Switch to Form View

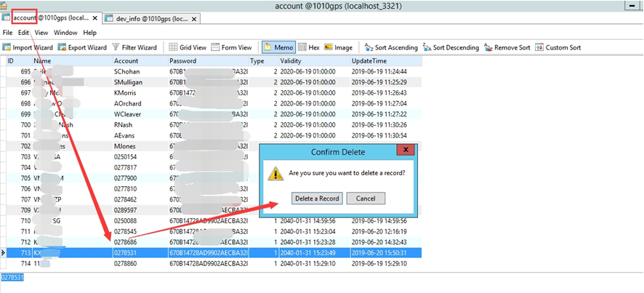pos(232,47)
